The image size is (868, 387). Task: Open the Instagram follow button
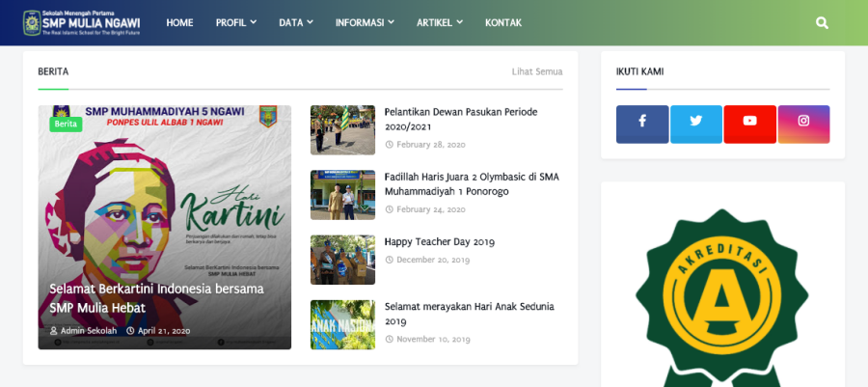click(x=803, y=124)
